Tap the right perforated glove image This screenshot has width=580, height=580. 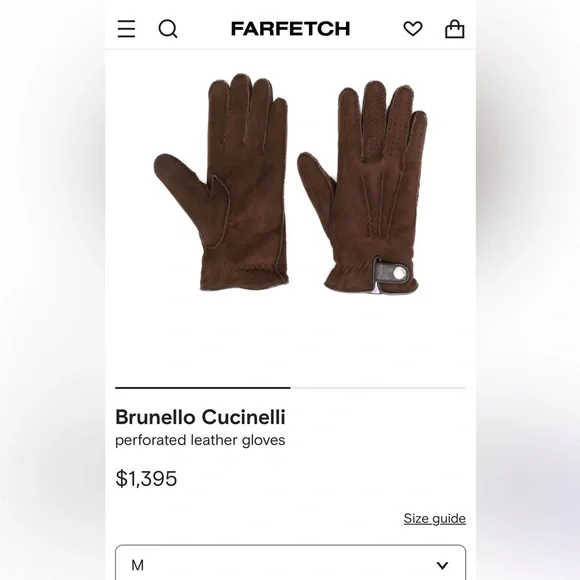tap(362, 188)
